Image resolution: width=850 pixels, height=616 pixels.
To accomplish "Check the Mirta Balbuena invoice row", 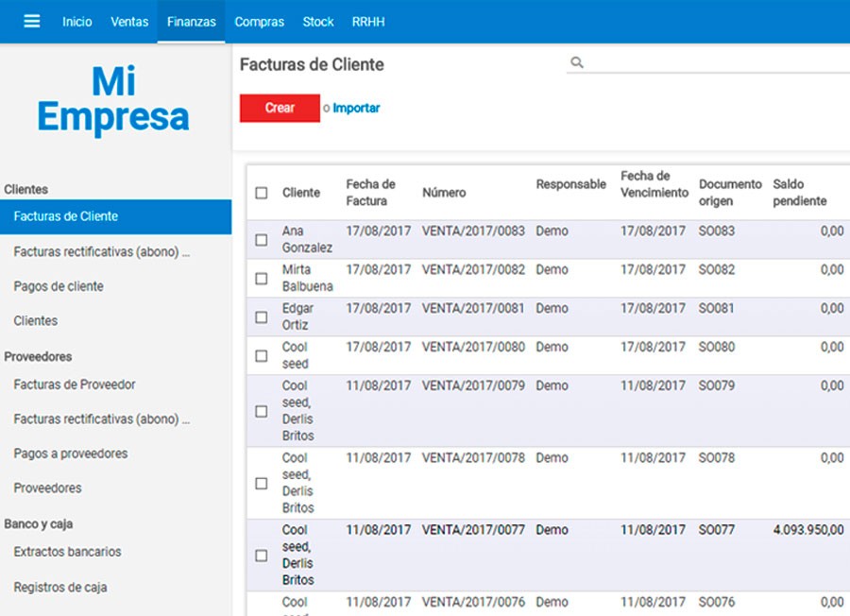I will [262, 278].
